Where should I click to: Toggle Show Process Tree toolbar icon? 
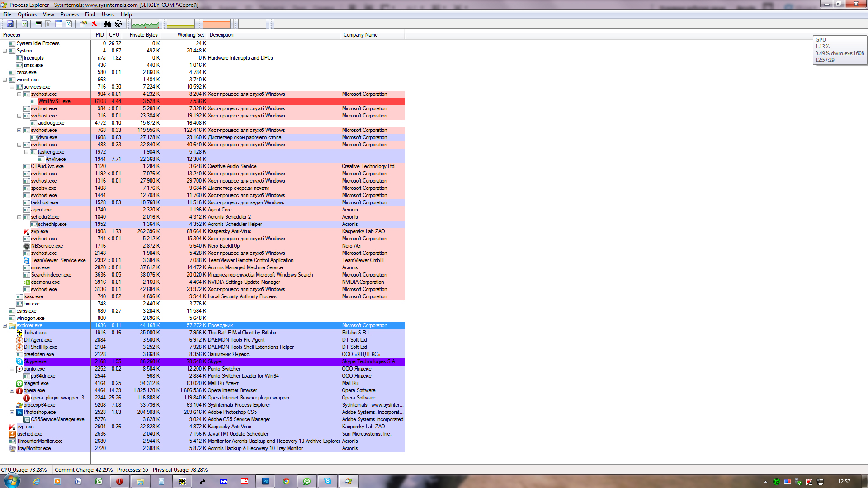coord(48,24)
